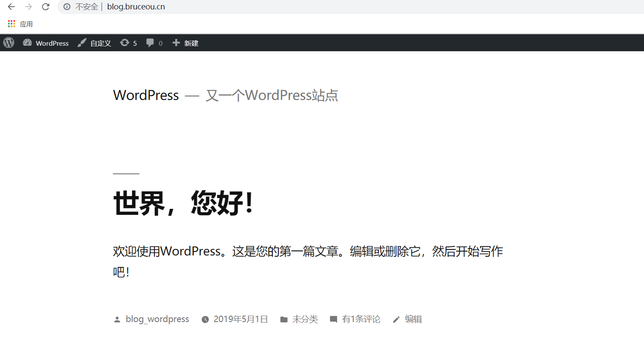Click the plus icon next to 新建
This screenshot has height=337, width=644.
(175, 43)
